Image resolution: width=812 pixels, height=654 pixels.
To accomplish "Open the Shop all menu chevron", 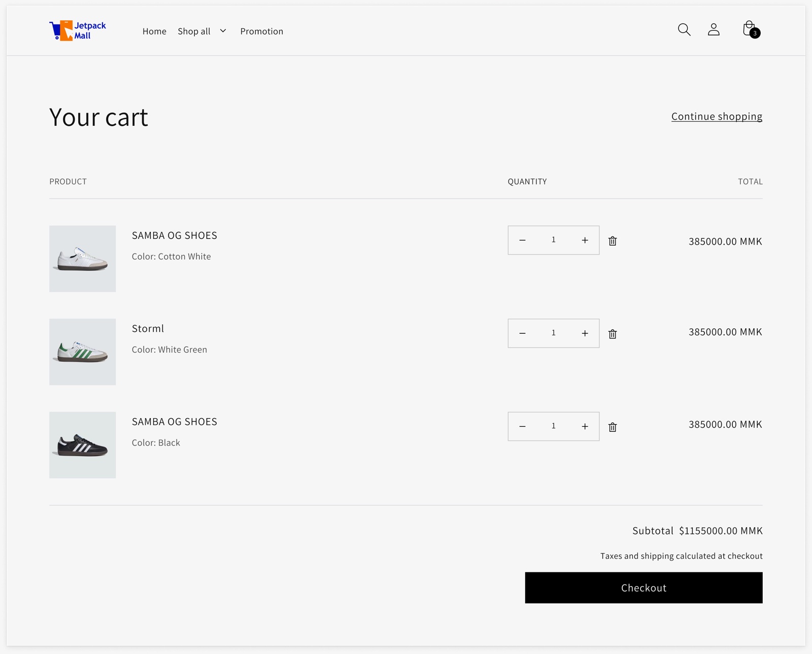I will pyautogui.click(x=222, y=31).
